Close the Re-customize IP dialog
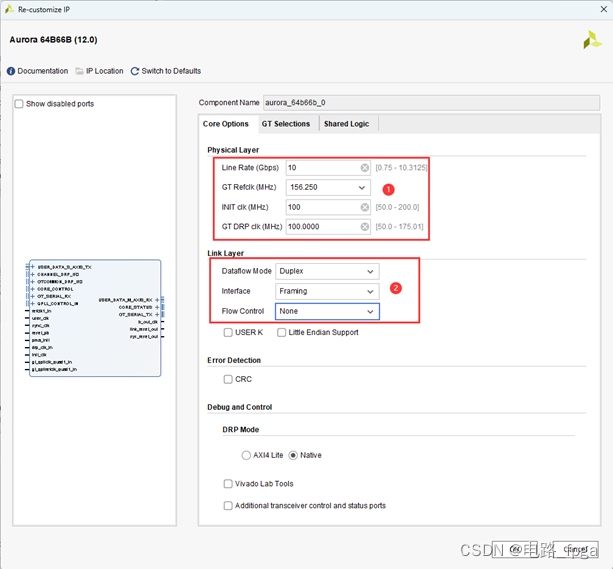613x569 pixels. click(604, 9)
